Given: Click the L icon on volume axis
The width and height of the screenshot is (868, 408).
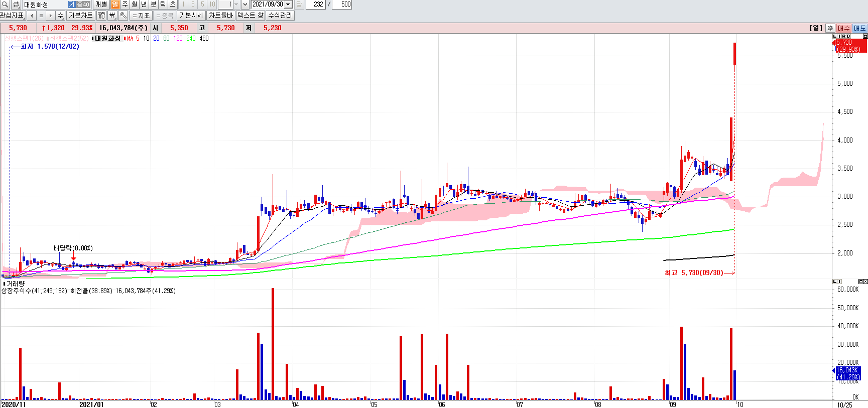Looking at the screenshot, I should click(x=835, y=282).
